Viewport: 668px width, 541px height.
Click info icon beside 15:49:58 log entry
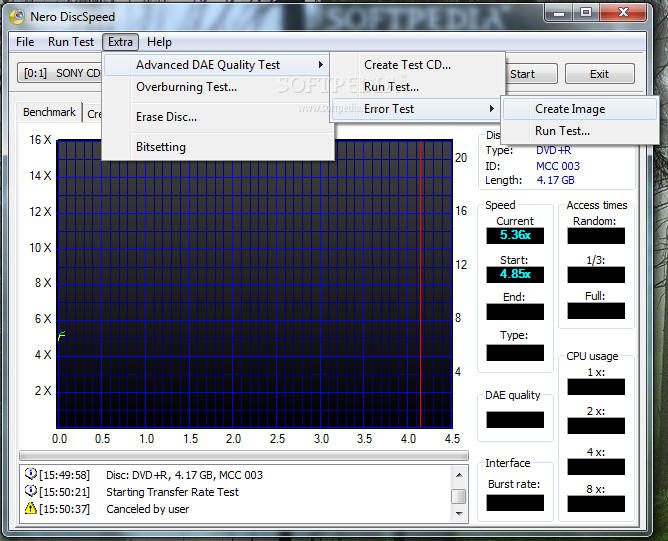pyautogui.click(x=31, y=474)
